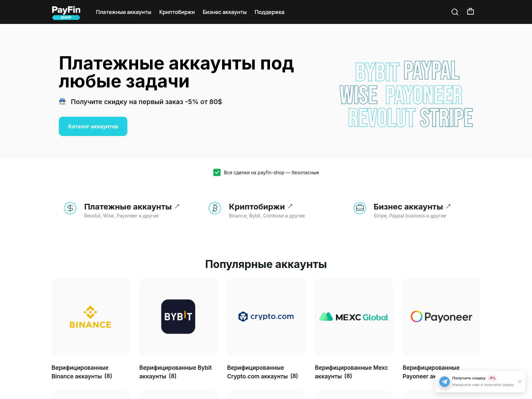This screenshot has height=399, width=532.
Task: Open Верифицированные Payoneer аккаунты link
Action: pyautogui.click(x=431, y=368)
